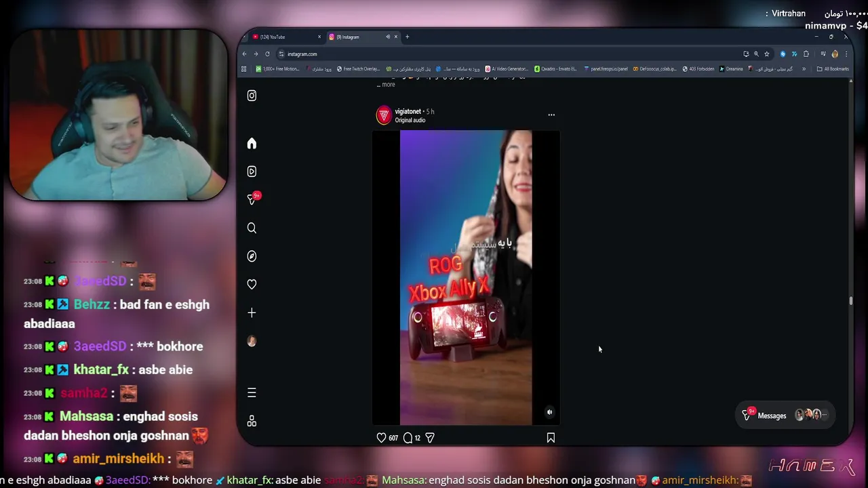Click the streamer webcam feed
The height and width of the screenshot is (488, 868).
point(119,115)
